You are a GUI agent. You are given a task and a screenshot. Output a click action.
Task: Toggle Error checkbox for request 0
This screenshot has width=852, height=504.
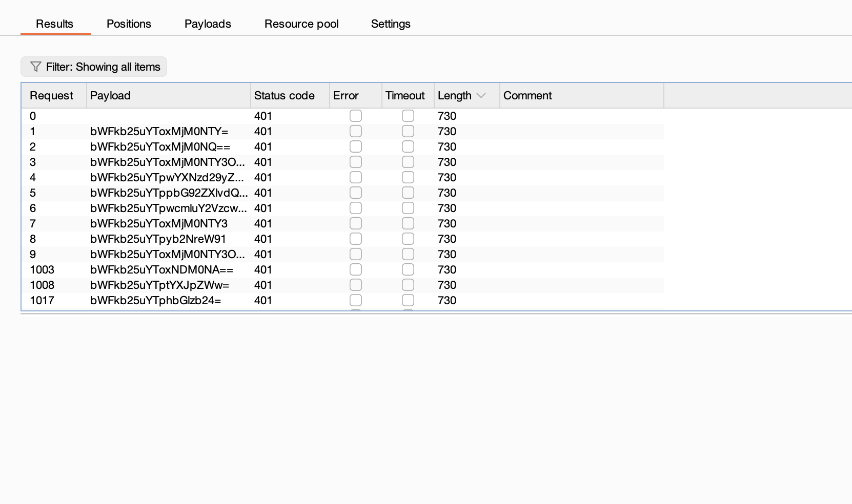pyautogui.click(x=356, y=116)
